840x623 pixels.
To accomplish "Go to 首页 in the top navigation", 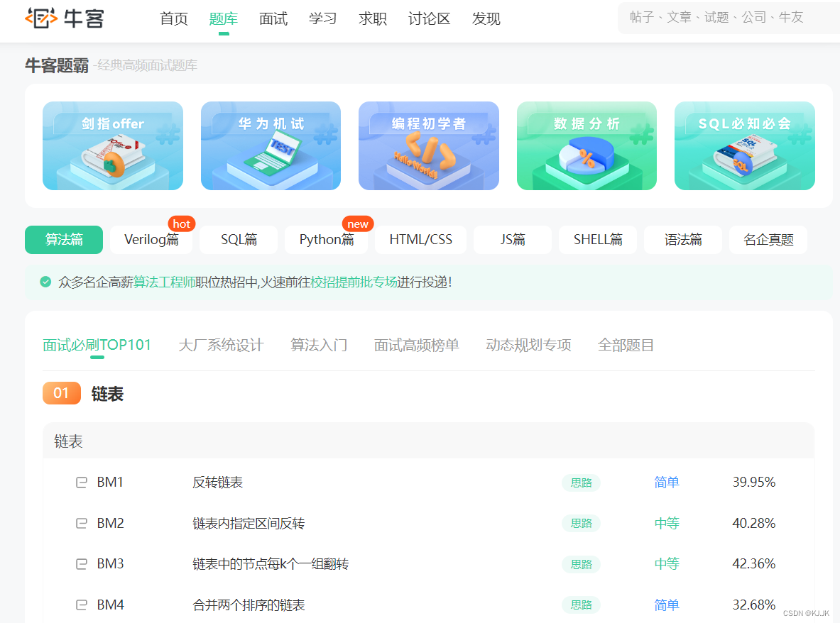I will [174, 18].
